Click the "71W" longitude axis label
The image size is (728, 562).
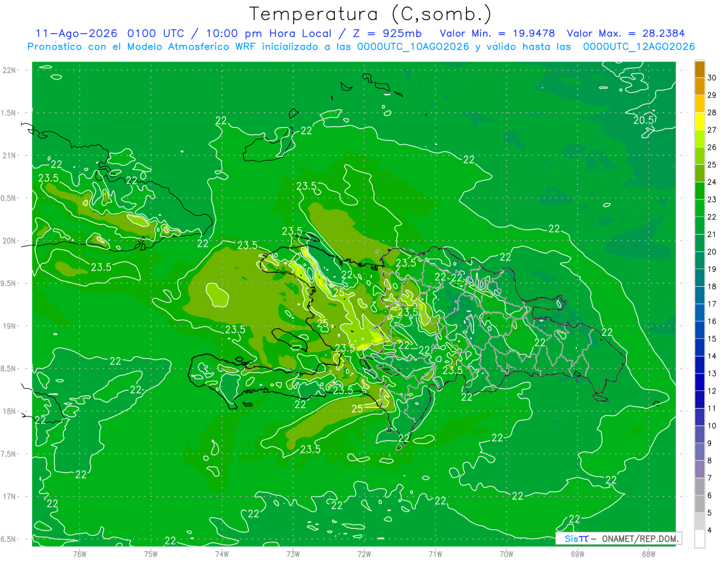pos(435,554)
